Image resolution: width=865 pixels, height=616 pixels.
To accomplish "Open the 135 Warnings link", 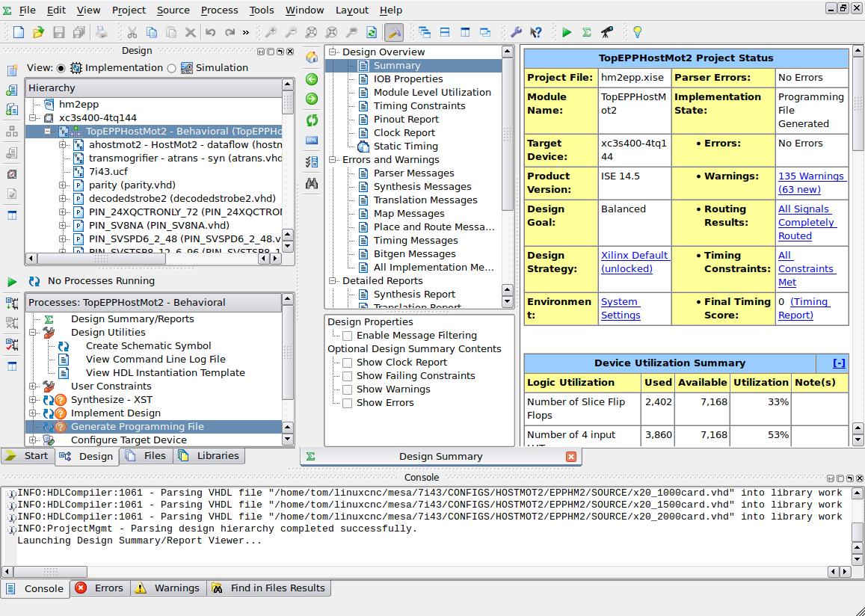I will 811,182.
